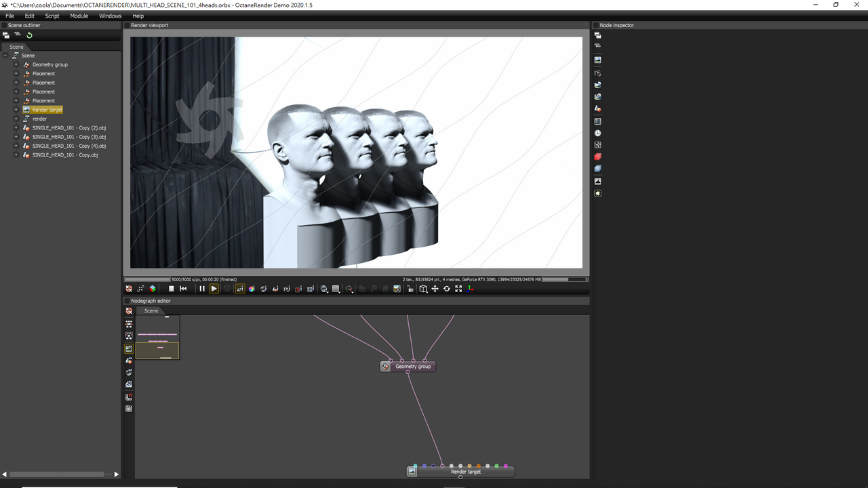Click the Scene outliner horizontal scrollbar
Viewport: 868px width, 488px height.
click(x=56, y=474)
